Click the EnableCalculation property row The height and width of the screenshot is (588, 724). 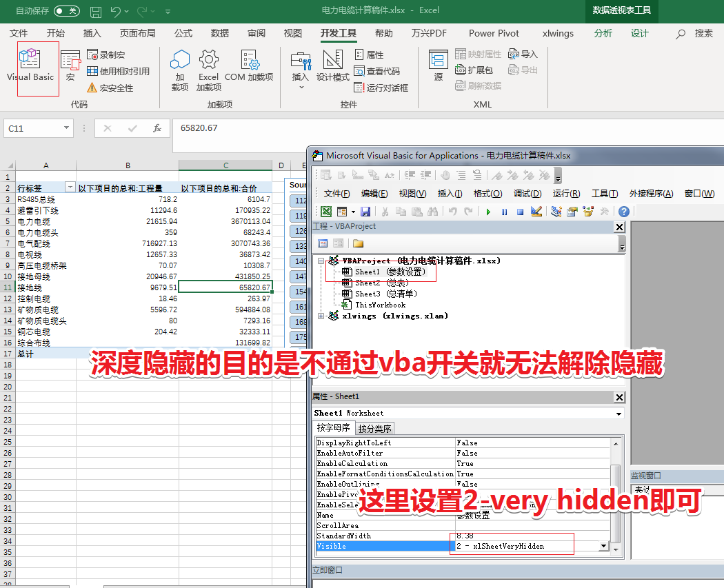463,463
